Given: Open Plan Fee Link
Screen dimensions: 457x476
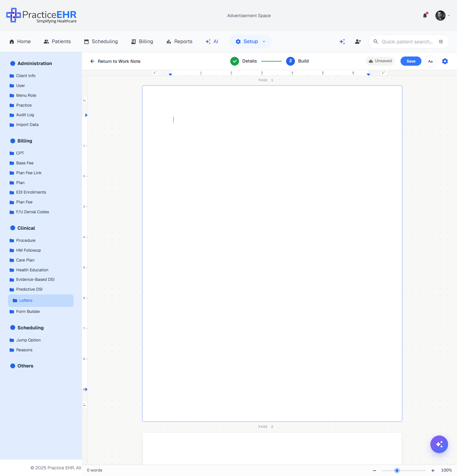Looking at the screenshot, I should click(x=29, y=173).
